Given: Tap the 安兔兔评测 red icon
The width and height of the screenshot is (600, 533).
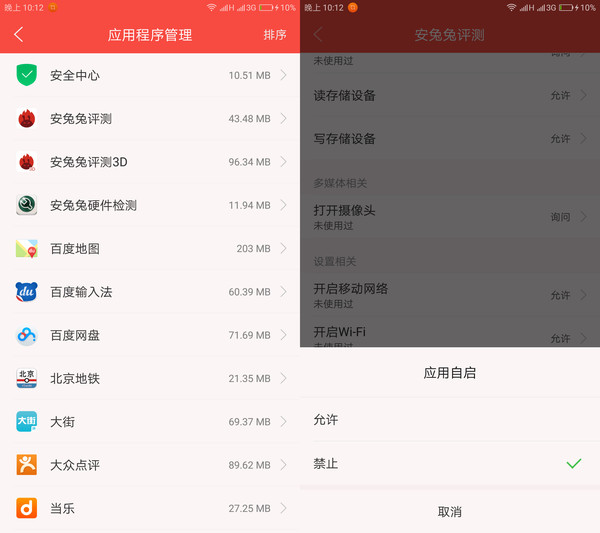Looking at the screenshot, I should 27,119.
